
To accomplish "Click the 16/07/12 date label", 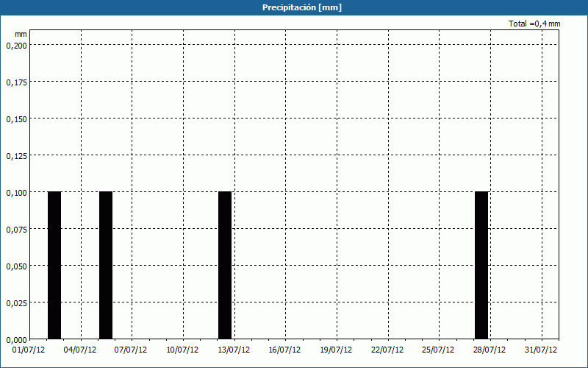I will [284, 350].
